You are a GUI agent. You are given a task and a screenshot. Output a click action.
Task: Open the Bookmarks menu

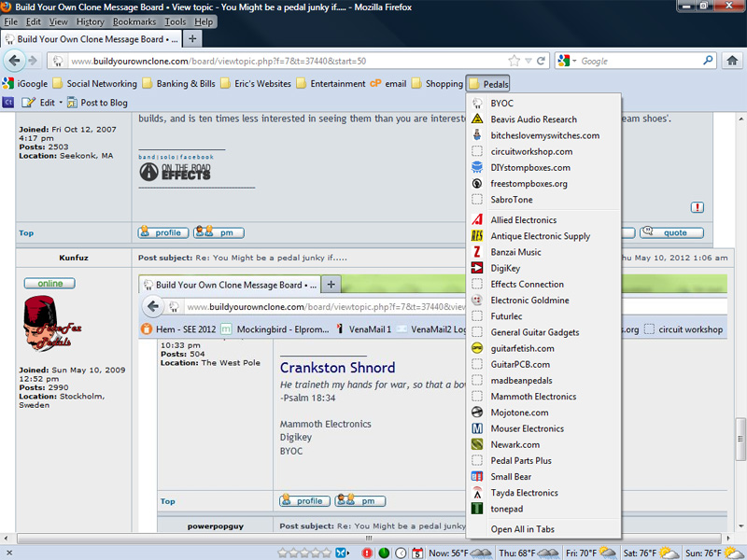[134, 21]
